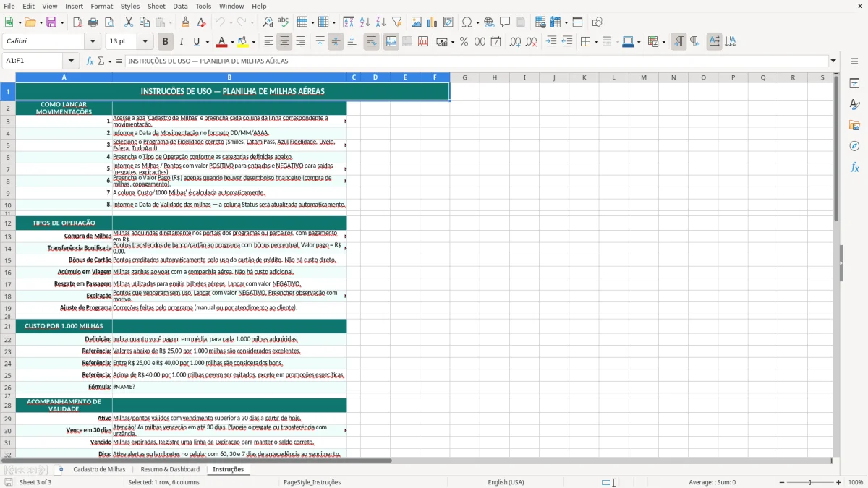Open sidebar Properties icon
The image size is (868, 488).
(x=854, y=83)
